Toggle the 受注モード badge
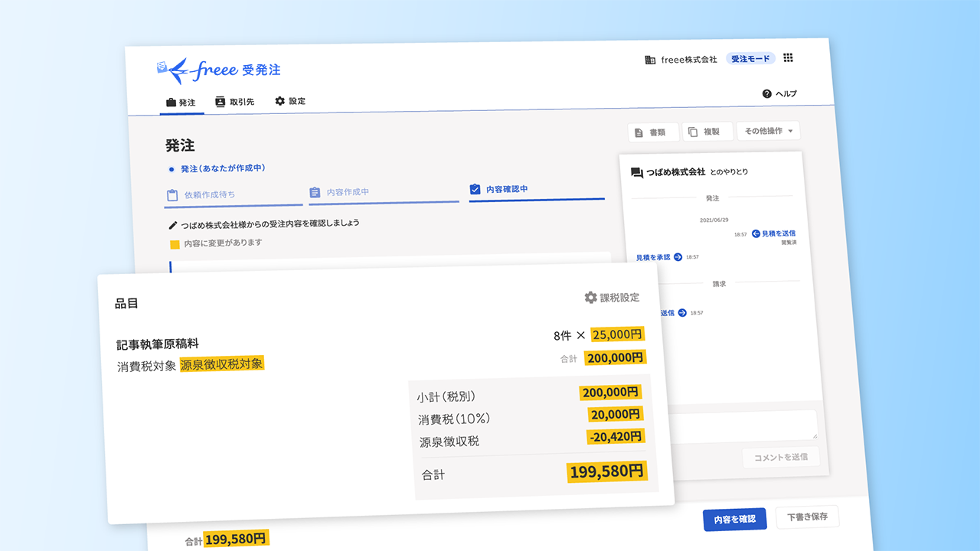 750,57
